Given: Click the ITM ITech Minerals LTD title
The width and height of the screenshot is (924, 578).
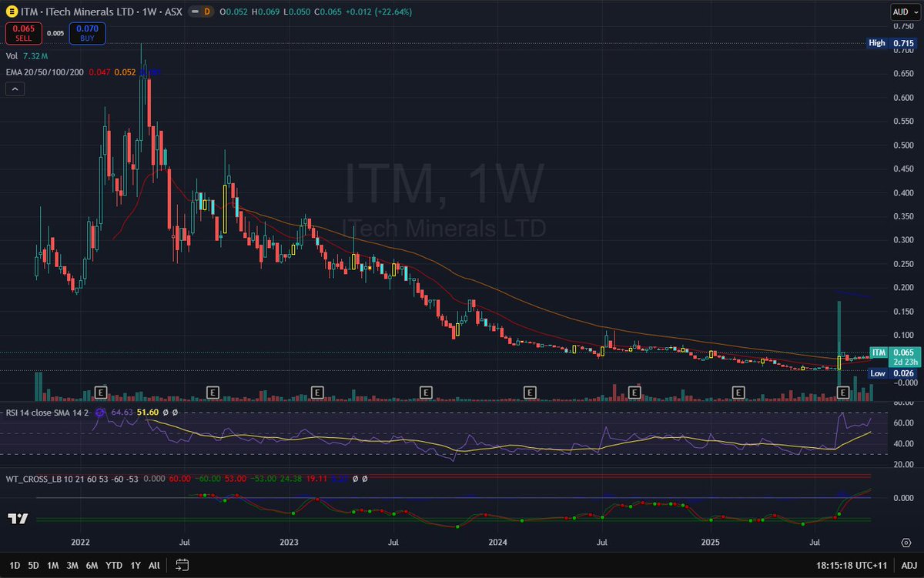Looking at the screenshot, I should pos(102,12).
